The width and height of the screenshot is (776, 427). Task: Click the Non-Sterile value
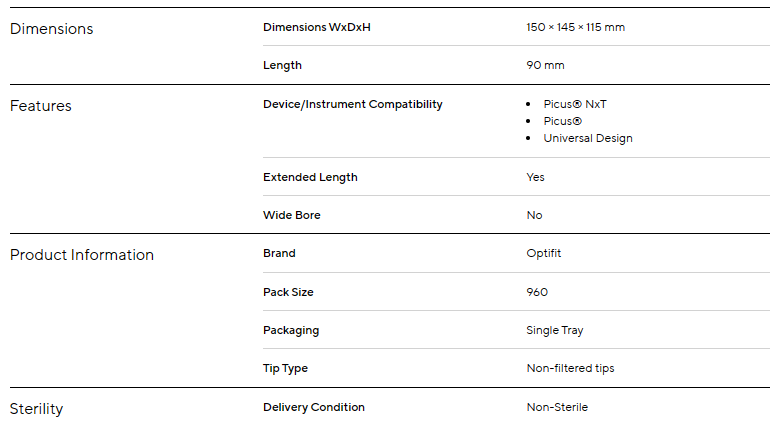(557, 407)
